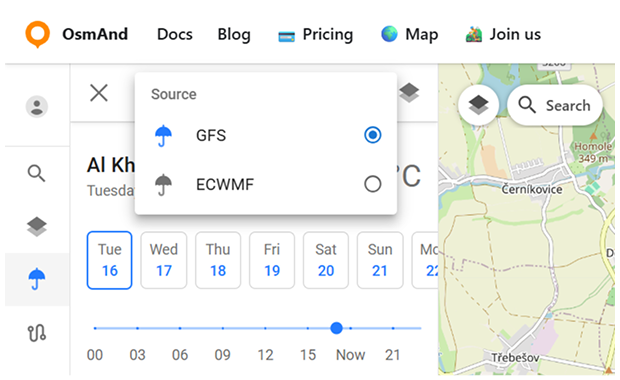Viewport: 620px width, 380px height.
Task: Select Thu 18 day tab
Action: (218, 260)
